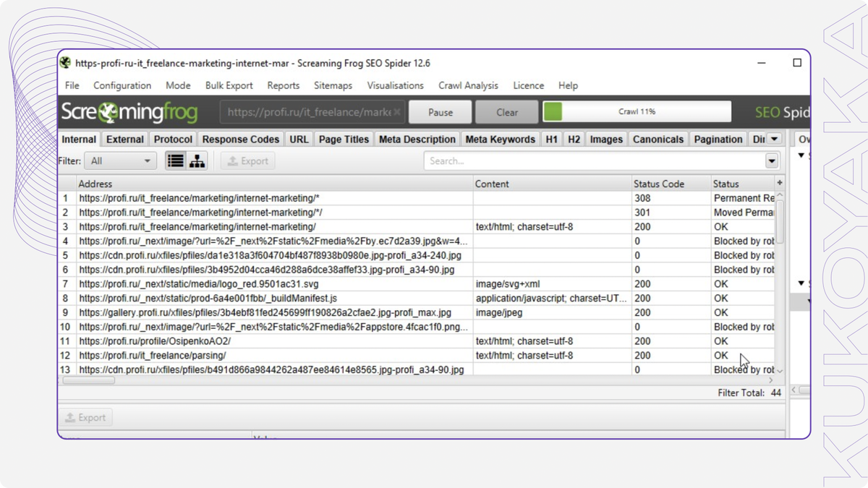Click the Search box

pyautogui.click(x=595, y=161)
